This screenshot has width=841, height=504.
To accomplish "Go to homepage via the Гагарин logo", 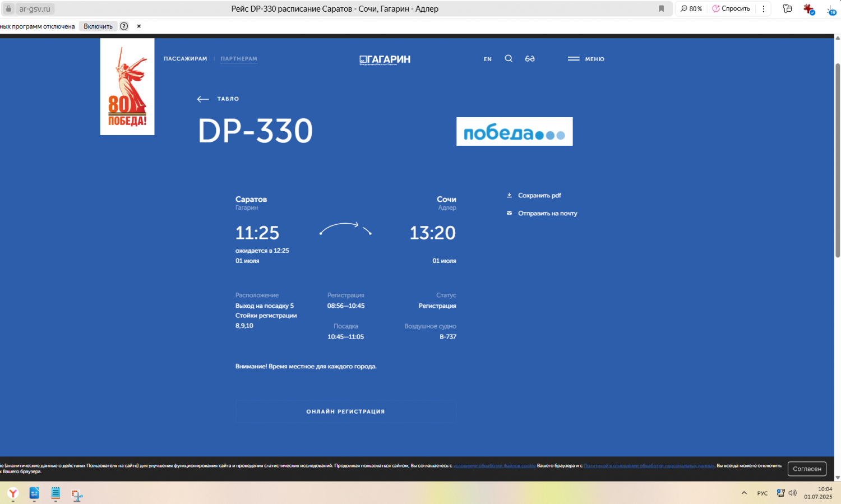I will tap(385, 59).
